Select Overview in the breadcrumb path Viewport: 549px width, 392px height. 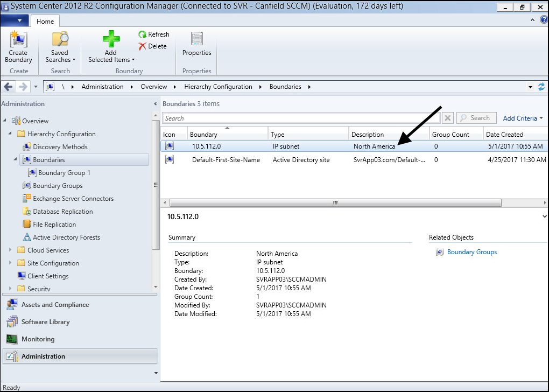click(x=154, y=87)
